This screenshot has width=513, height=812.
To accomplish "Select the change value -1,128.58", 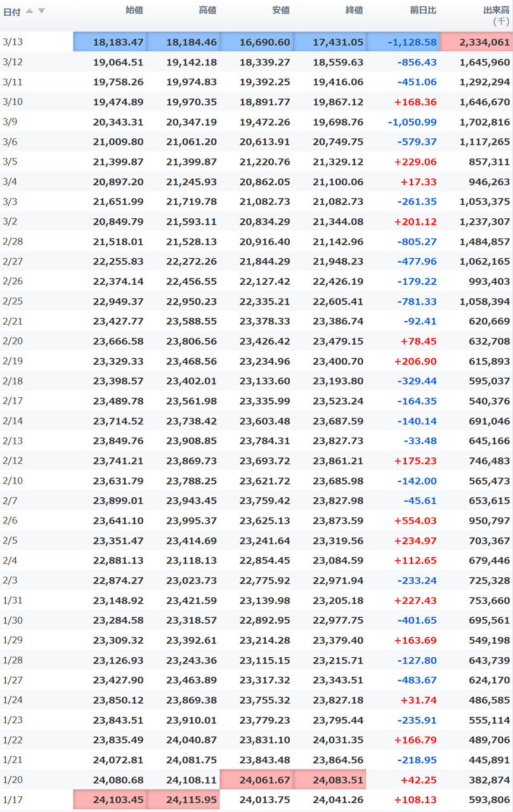I will point(403,42).
